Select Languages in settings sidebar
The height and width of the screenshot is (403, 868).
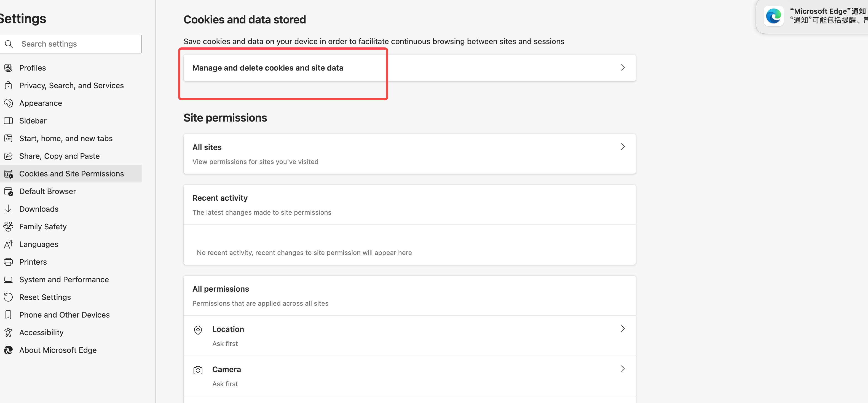click(x=38, y=244)
